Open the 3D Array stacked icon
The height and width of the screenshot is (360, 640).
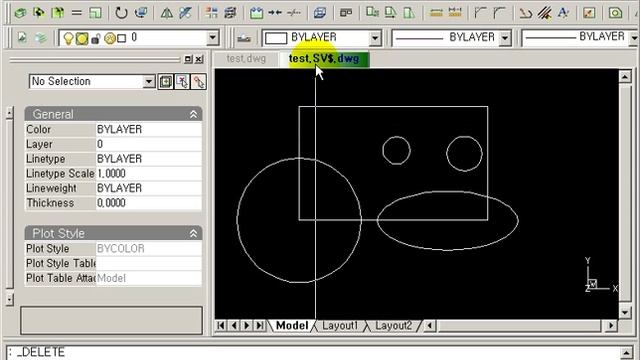231,13
